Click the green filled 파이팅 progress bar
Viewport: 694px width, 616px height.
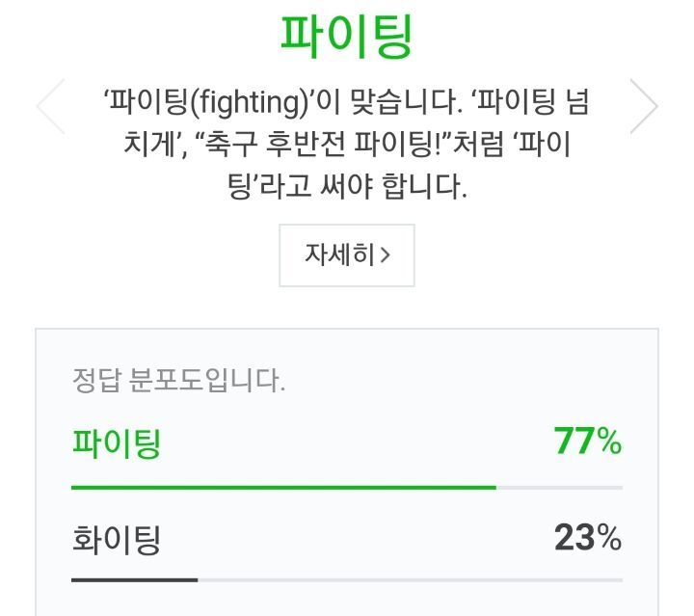coord(283,488)
